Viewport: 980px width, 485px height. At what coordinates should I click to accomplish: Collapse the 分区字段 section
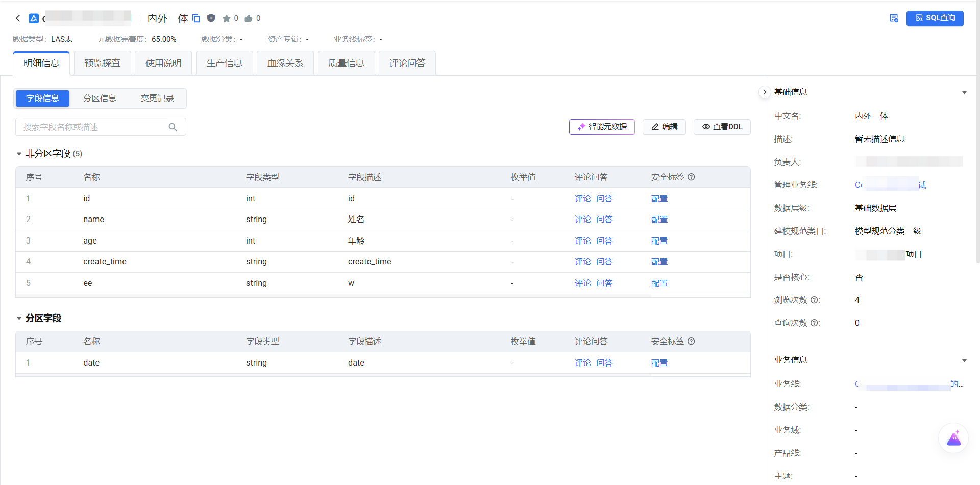19,318
